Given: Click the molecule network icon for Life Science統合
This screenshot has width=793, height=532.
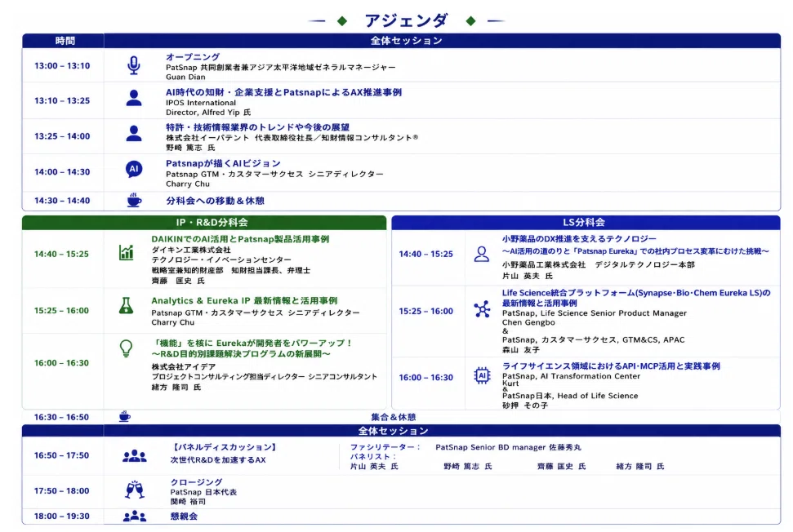Looking at the screenshot, I should click(482, 309).
